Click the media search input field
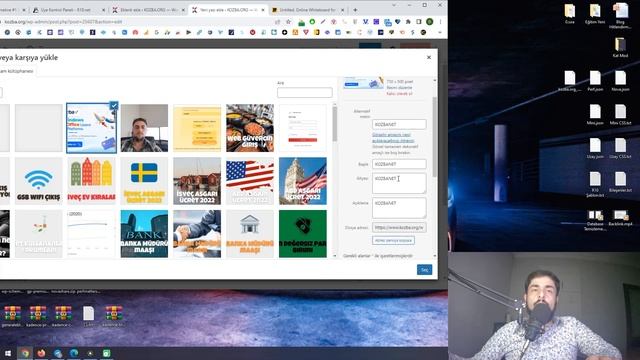The height and width of the screenshot is (360, 640). point(304,93)
